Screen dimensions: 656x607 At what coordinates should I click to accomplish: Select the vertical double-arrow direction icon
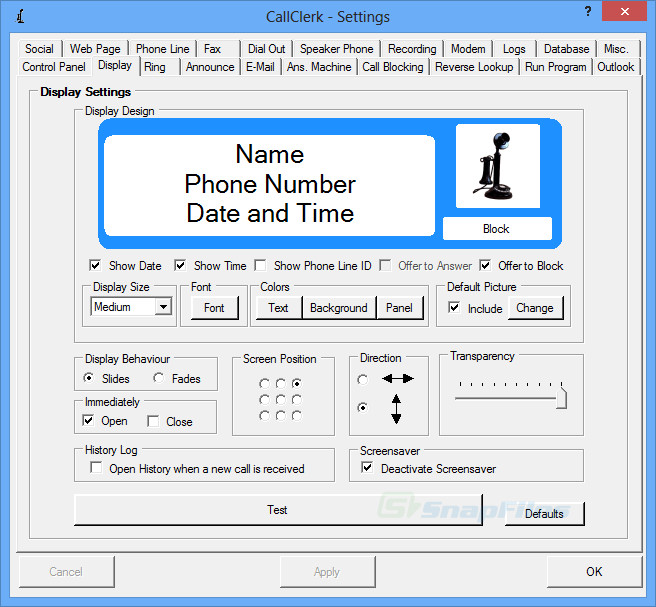396,409
